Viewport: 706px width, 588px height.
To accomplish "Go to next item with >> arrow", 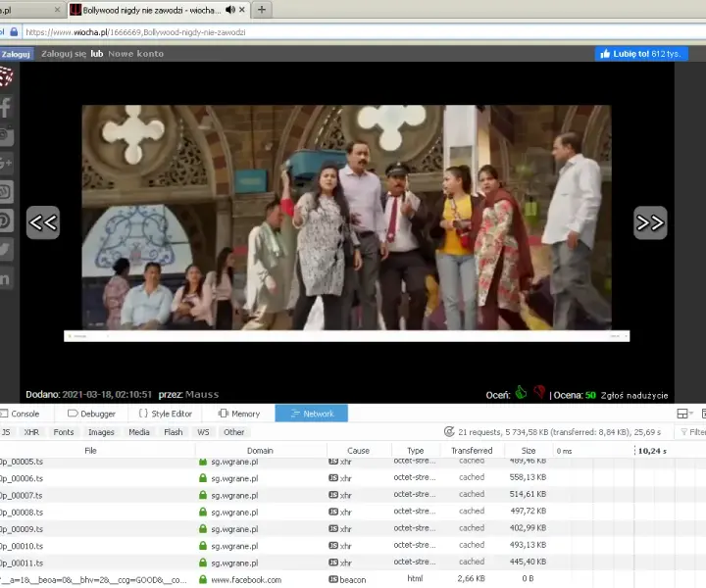I will tap(650, 222).
